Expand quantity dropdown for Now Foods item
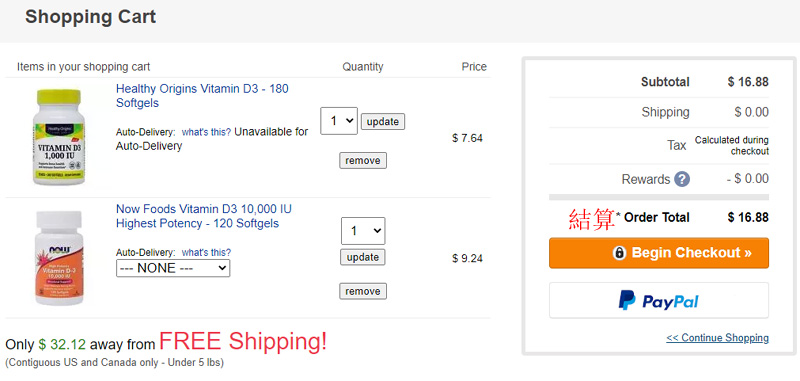 [363, 231]
